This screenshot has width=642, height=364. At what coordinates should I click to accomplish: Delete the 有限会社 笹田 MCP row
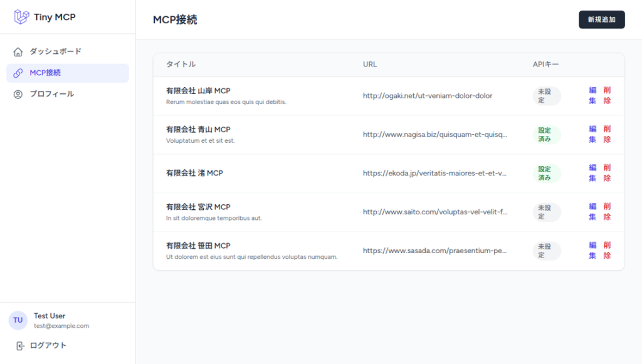coord(607,251)
